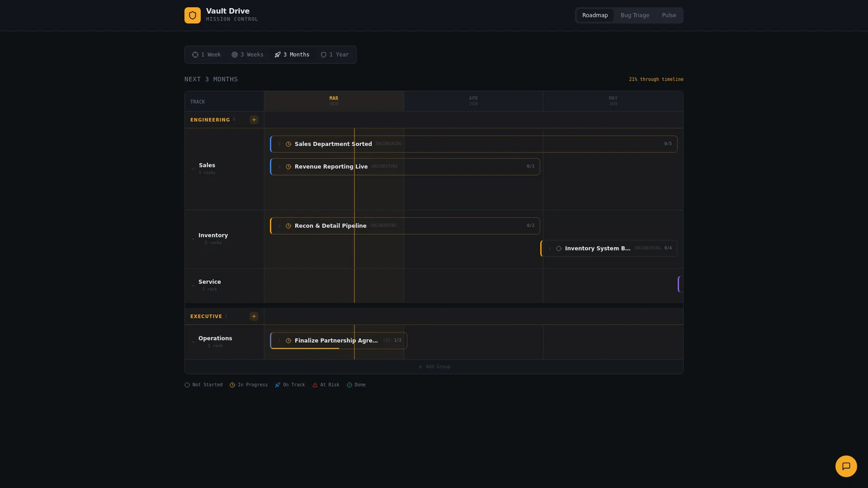Expand the Revenue Reporting Live chevron
The image size is (868, 488).
(x=279, y=166)
